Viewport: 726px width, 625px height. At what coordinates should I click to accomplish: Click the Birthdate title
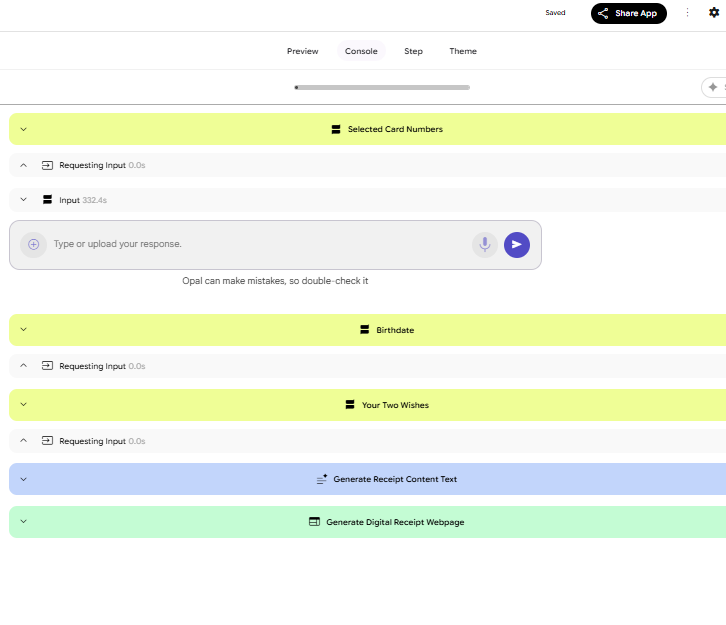[x=395, y=330]
